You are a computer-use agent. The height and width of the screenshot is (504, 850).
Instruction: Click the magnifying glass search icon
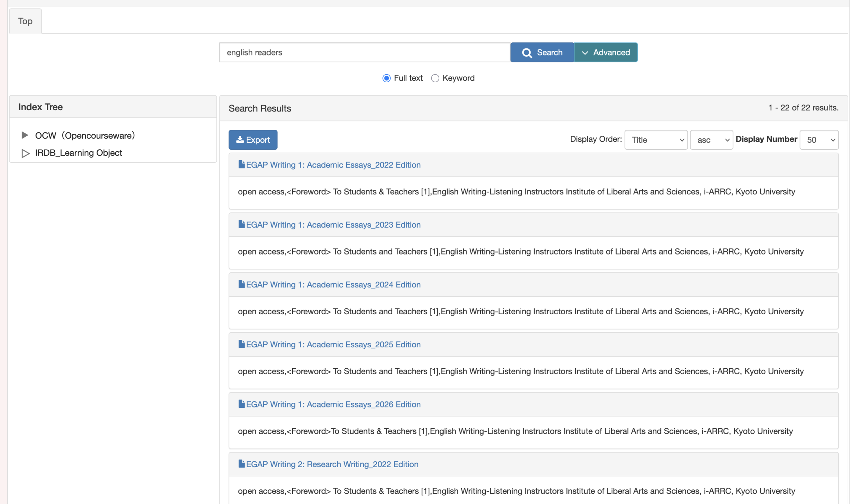point(527,53)
